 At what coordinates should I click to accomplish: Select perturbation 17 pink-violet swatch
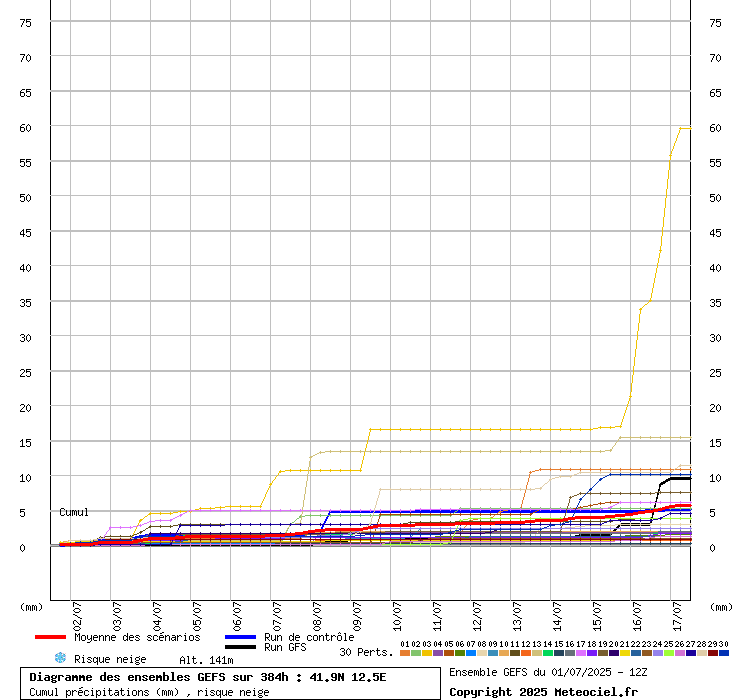click(580, 653)
